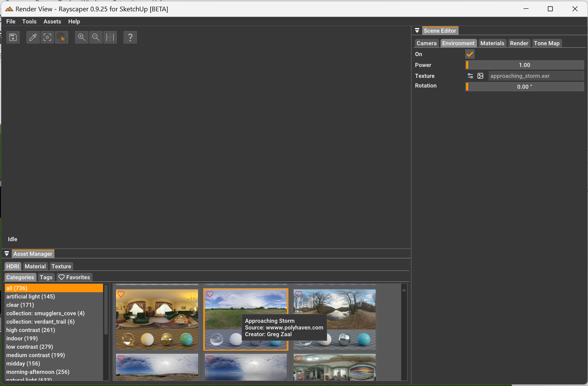Select the Environment tab
Image resolution: width=588 pixels, height=386 pixels.
click(x=458, y=43)
